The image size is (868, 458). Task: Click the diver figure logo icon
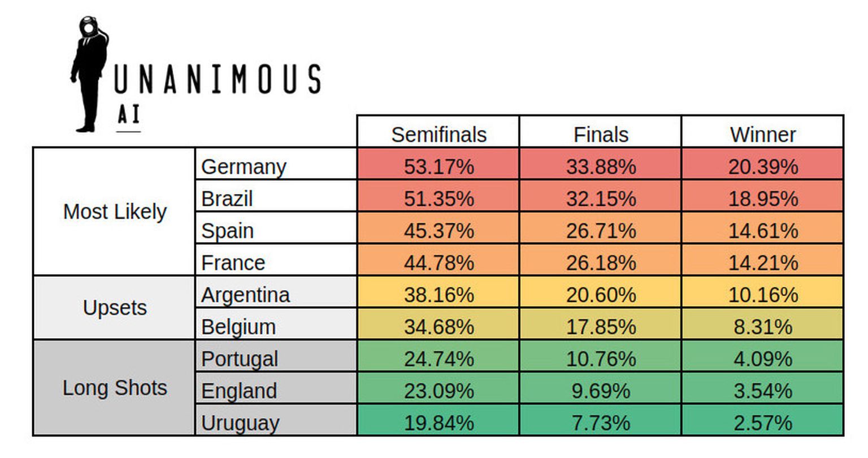point(89,74)
